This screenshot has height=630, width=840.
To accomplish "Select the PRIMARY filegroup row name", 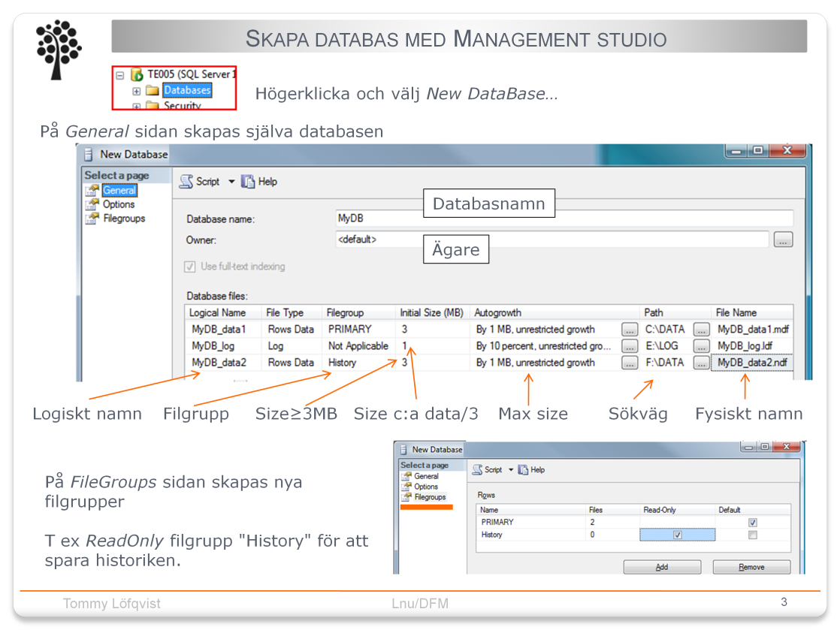I will click(497, 523).
